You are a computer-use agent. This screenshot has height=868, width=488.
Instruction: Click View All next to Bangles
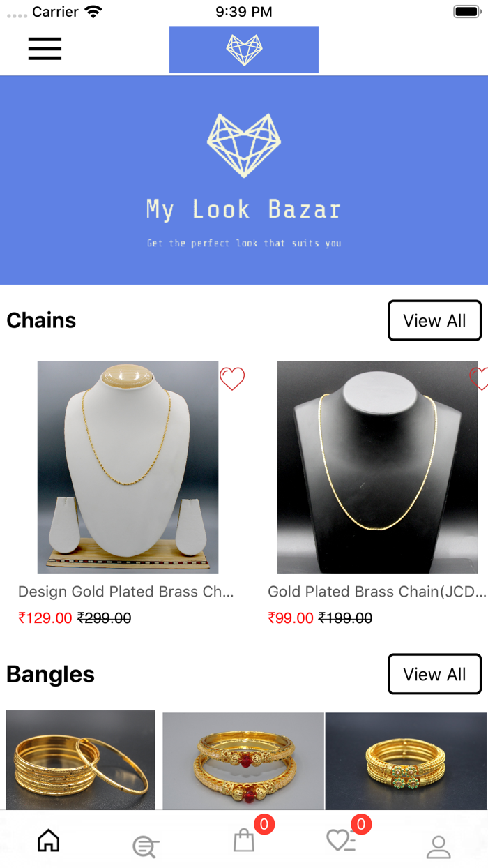coord(434,674)
